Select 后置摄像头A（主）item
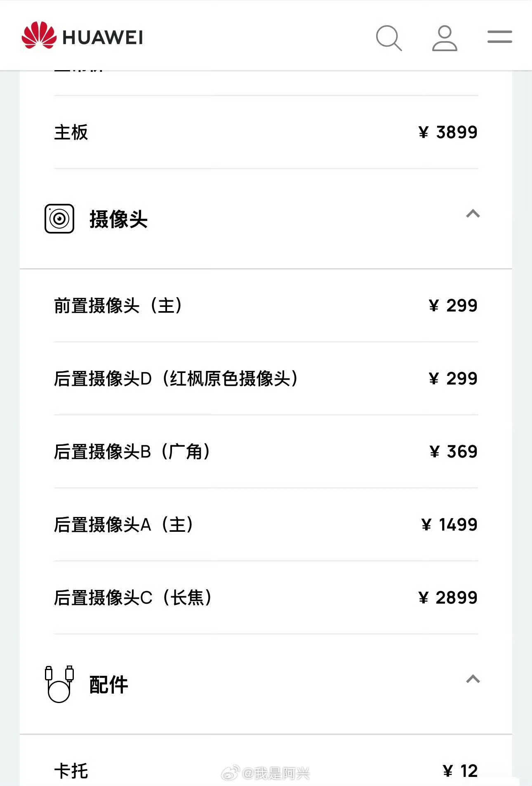The image size is (532, 786). pos(266,525)
